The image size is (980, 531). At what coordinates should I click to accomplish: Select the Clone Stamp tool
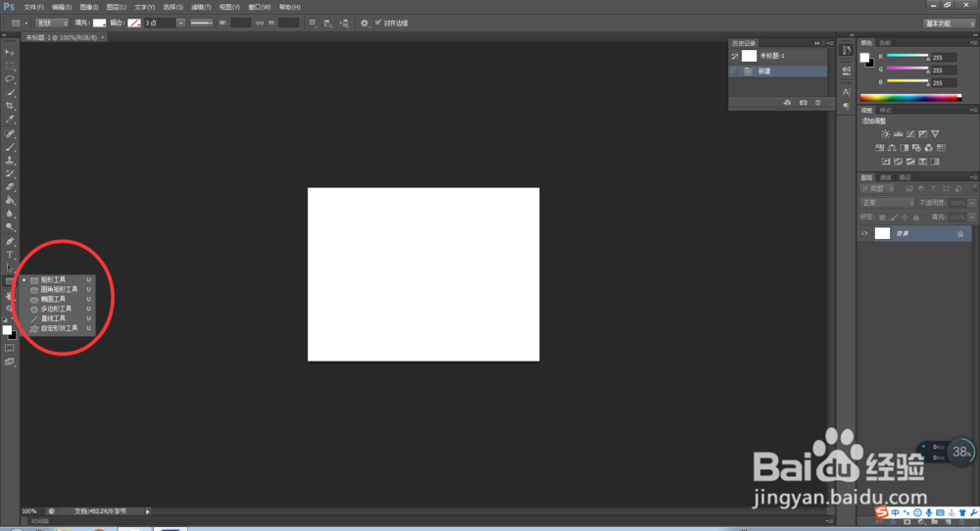(10, 161)
